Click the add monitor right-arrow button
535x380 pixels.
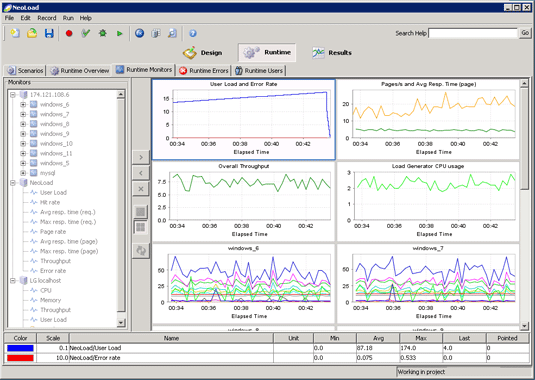[141, 157]
